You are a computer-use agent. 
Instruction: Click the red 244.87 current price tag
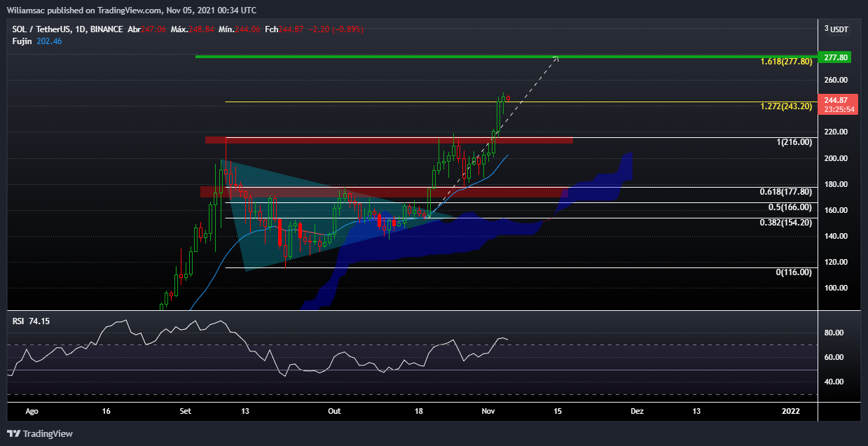(x=839, y=100)
